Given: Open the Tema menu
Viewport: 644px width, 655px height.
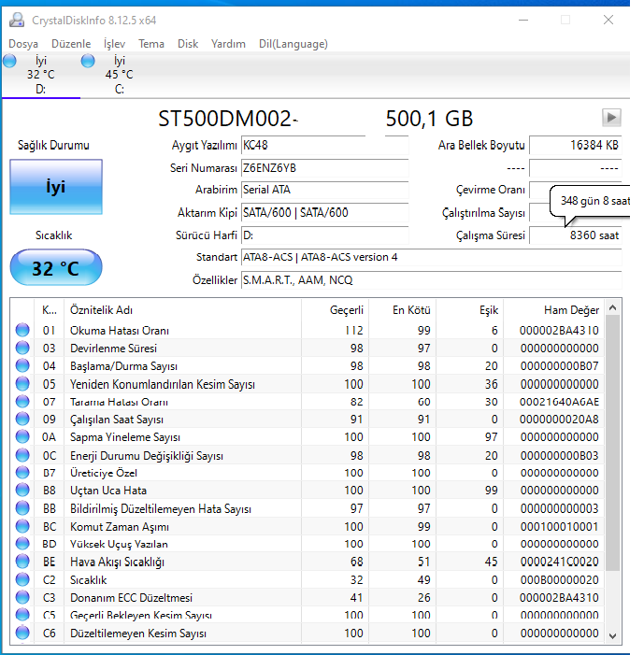Looking at the screenshot, I should tap(151, 43).
